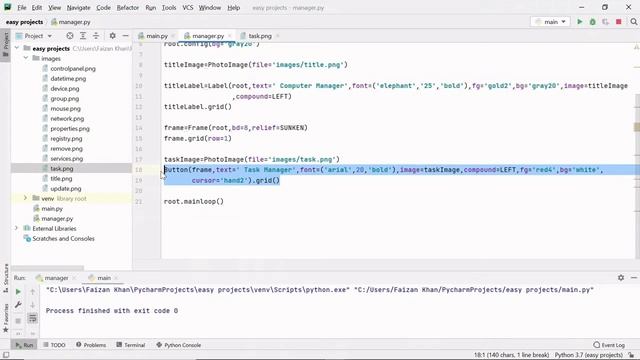The width and height of the screenshot is (640, 360).
Task: Click the Python 3.7 interpreter status widget
Action: [x=588, y=355]
